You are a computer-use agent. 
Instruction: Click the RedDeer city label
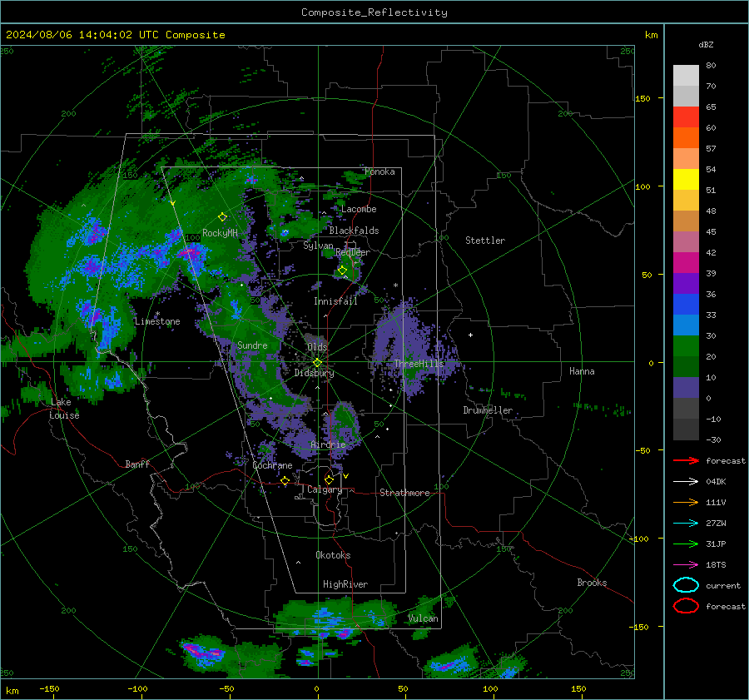coord(353,252)
